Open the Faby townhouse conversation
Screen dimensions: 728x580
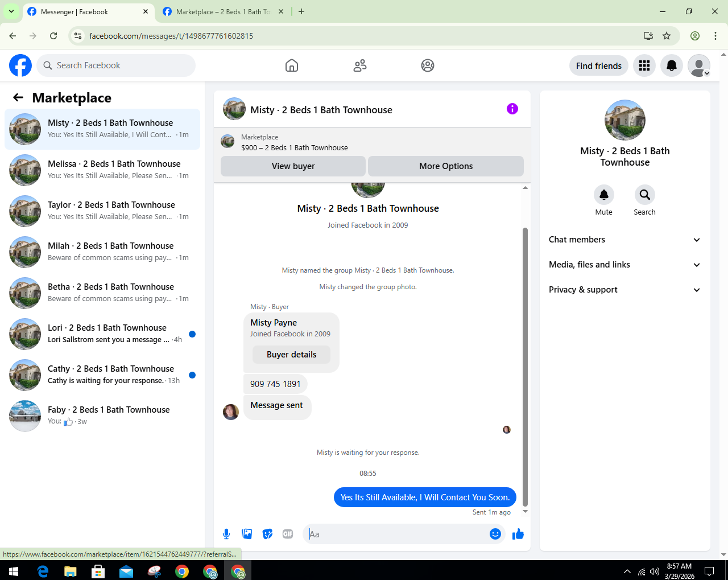click(102, 416)
